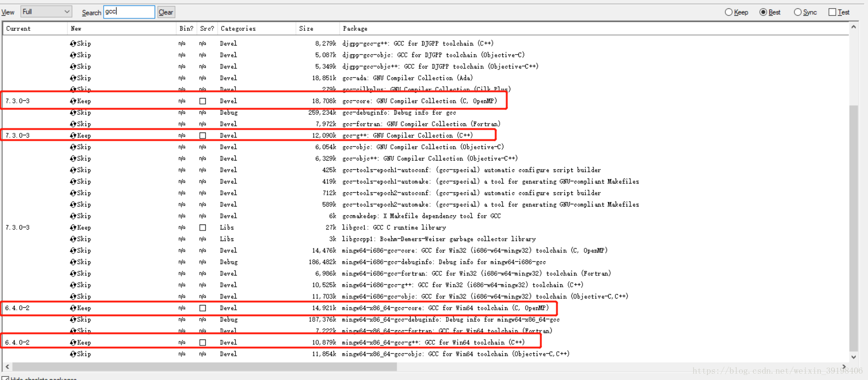Toggle Skip icon for djgpp-gcc-objc++ package

tap(73, 66)
